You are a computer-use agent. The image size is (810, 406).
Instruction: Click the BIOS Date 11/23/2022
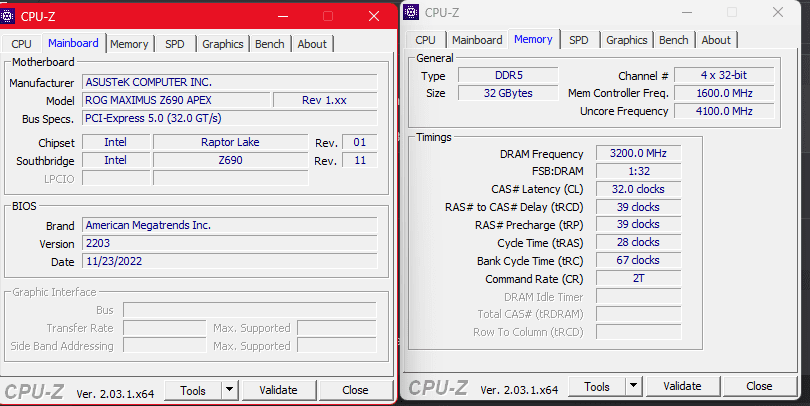[230, 261]
